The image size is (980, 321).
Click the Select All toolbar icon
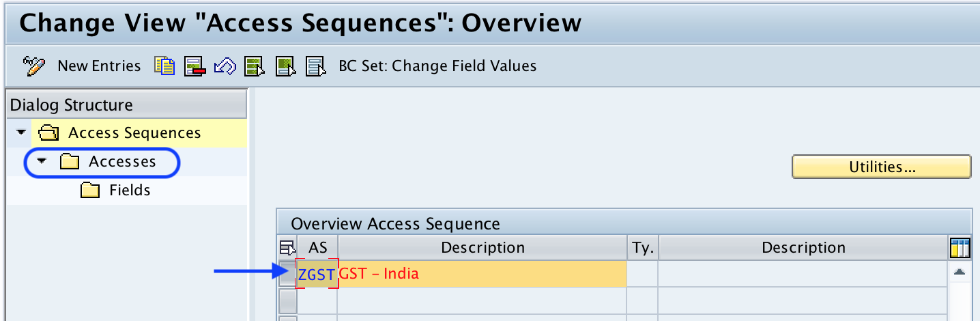pyautogui.click(x=255, y=66)
